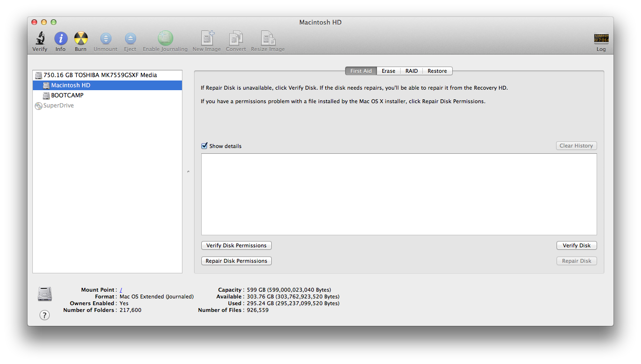Viewport: 641px width, 364px height.
Task: Select Macintosh HD volume in sidebar
Action: (107, 85)
